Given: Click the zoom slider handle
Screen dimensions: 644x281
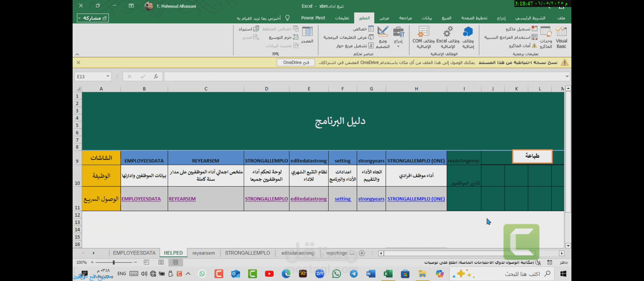Looking at the screenshot, I should coord(114,263).
